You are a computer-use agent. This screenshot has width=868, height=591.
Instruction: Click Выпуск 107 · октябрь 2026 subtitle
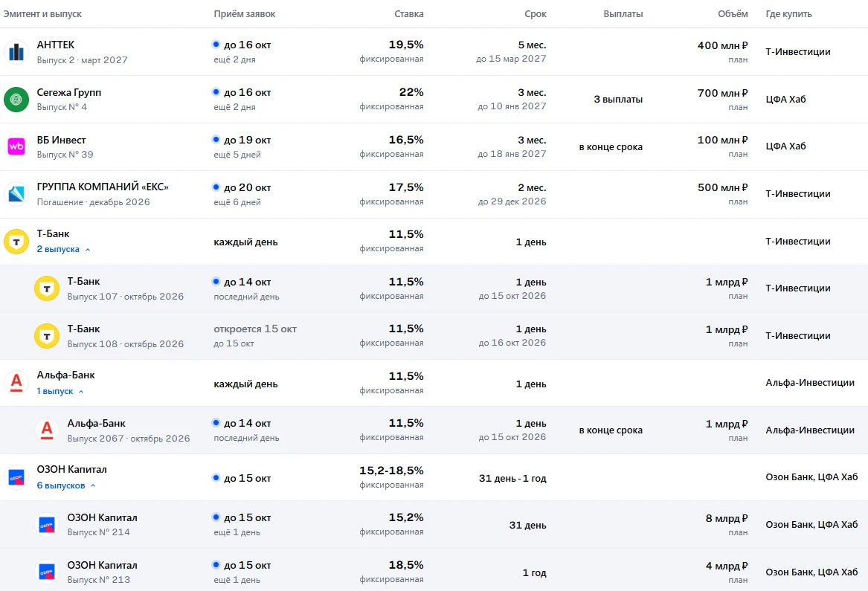[126, 297]
